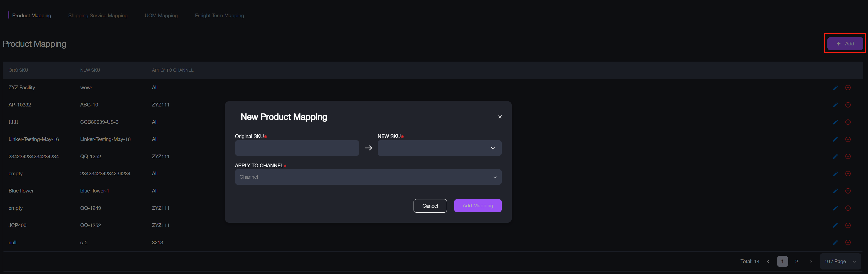Go to page 2 of results
The width and height of the screenshot is (868, 274).
[797, 262]
